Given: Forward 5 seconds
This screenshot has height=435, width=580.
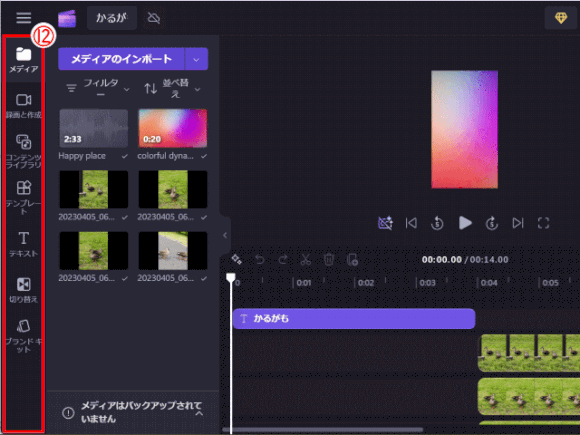Looking at the screenshot, I should pyautogui.click(x=492, y=223).
